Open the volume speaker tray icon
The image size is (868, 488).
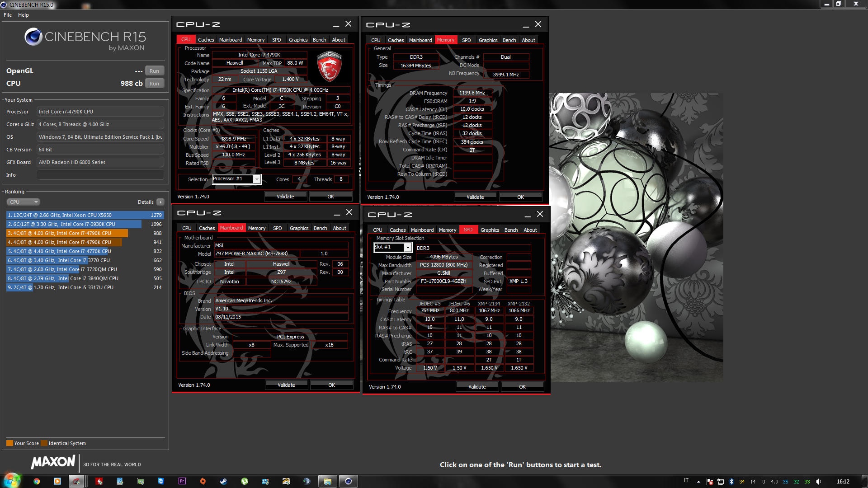[x=818, y=482]
